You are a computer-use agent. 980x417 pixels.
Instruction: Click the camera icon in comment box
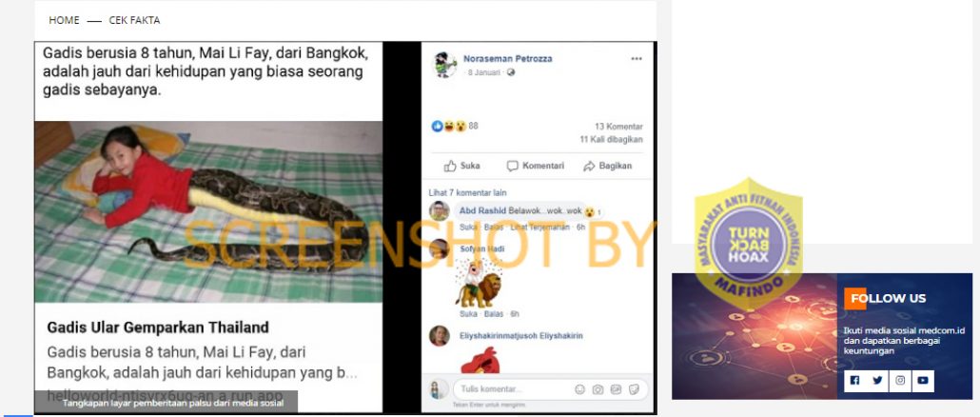[x=598, y=389]
